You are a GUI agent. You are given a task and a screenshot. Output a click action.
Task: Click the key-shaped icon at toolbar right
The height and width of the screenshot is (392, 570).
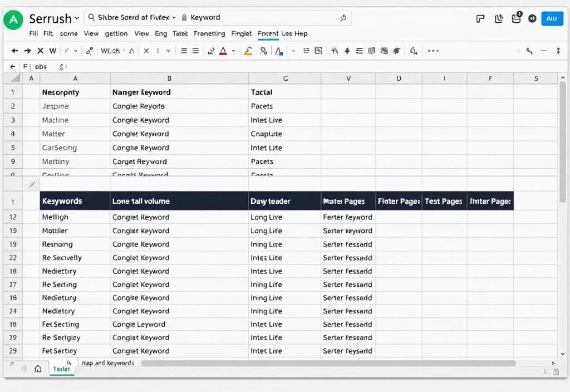click(530, 51)
